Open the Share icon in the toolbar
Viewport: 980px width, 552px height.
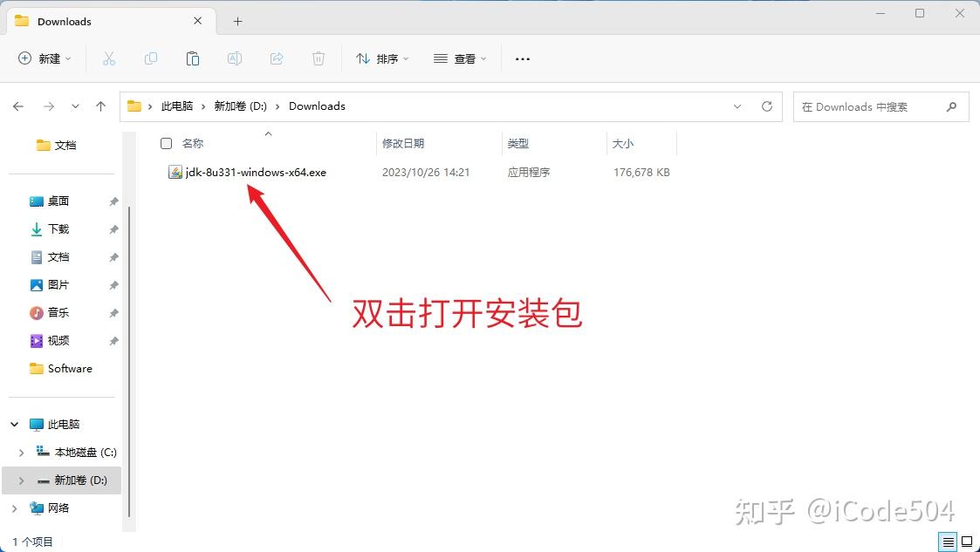coord(276,58)
